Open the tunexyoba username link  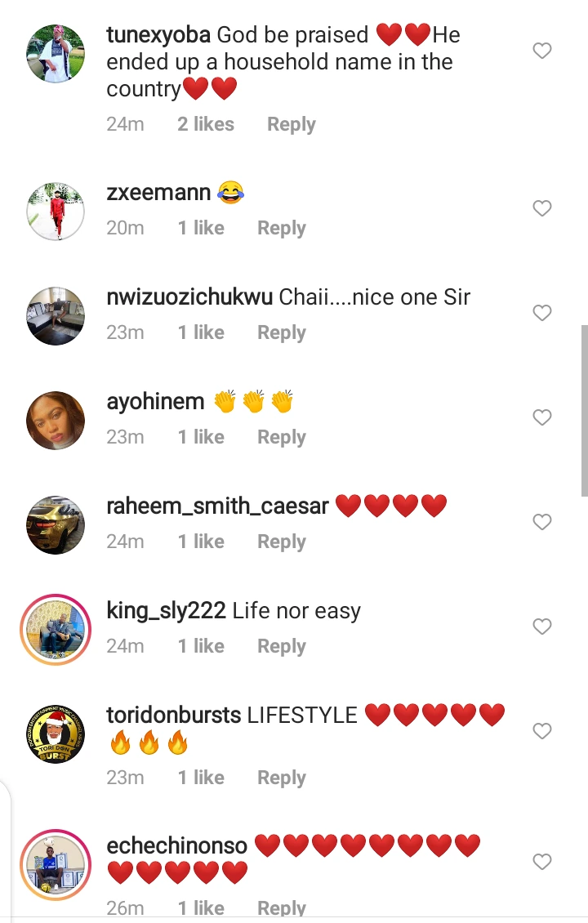point(158,35)
